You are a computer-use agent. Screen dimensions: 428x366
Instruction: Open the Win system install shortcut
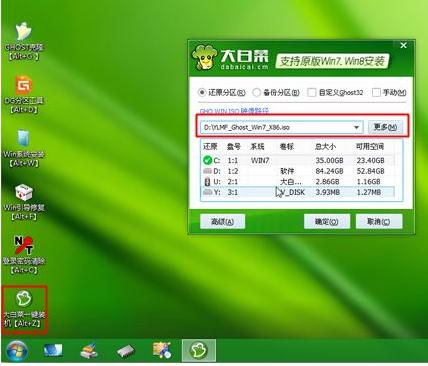24,138
